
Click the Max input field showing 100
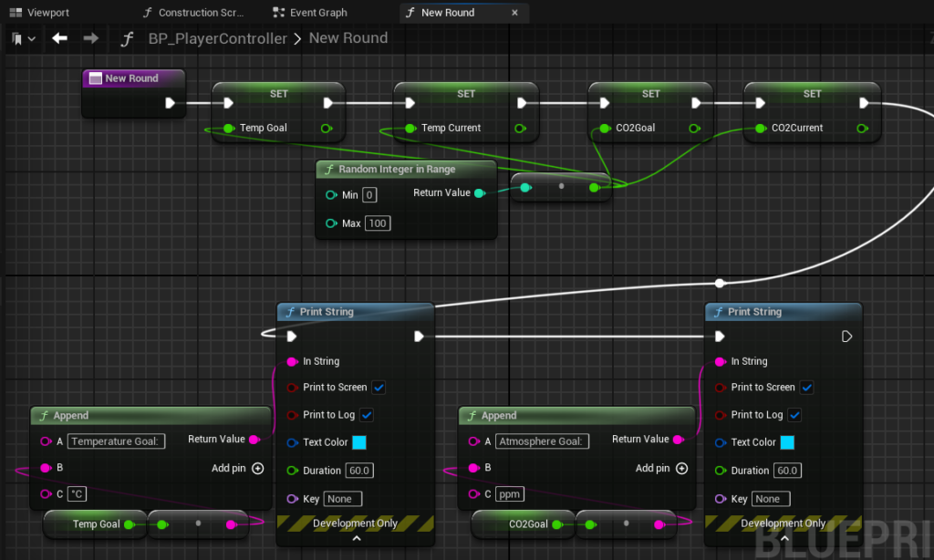pos(378,223)
